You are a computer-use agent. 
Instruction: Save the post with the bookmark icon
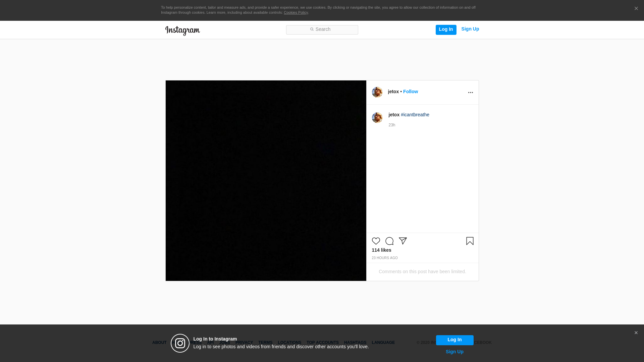tap(470, 241)
